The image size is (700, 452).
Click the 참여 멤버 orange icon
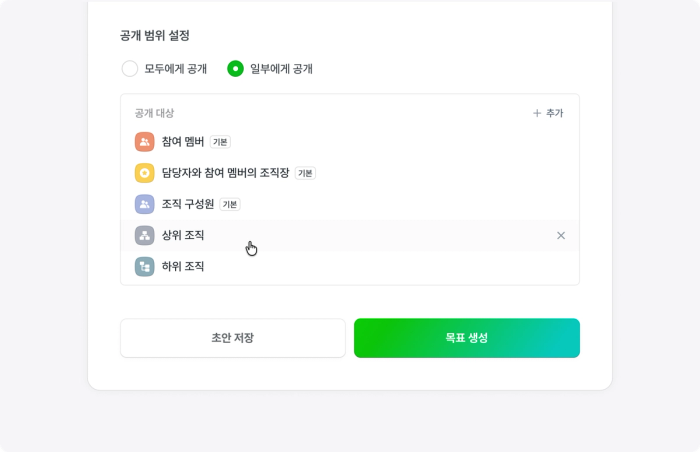(144, 142)
